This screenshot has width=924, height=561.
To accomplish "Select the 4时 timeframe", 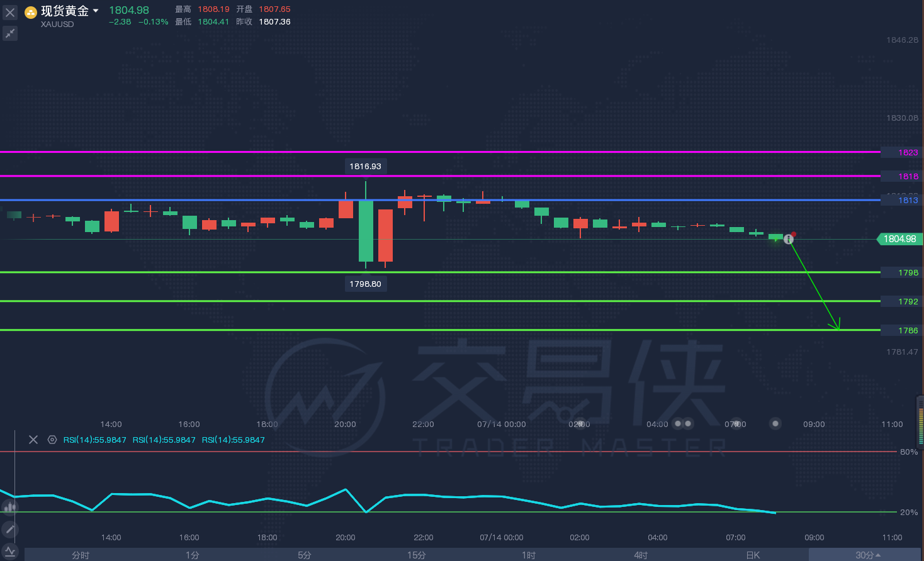I will [641, 555].
